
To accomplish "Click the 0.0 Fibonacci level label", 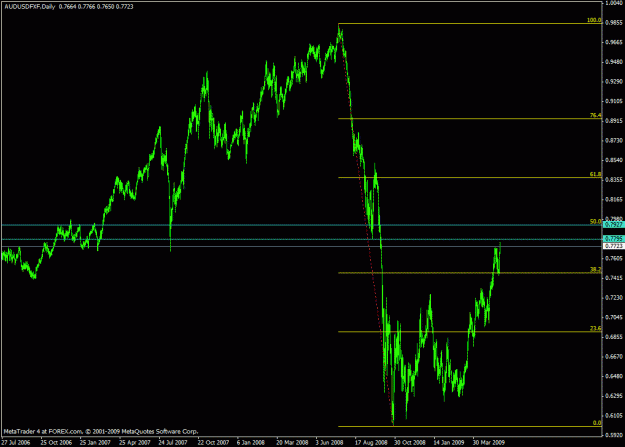I will 597,423.
